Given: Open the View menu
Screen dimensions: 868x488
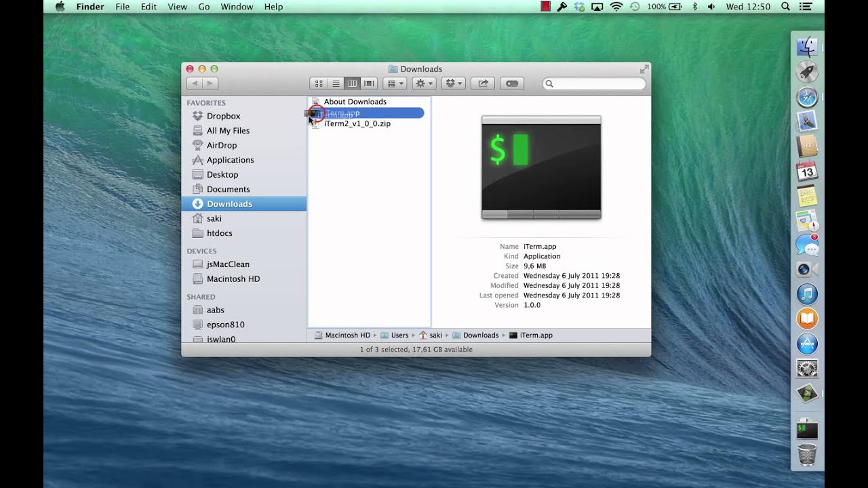Looking at the screenshot, I should 178,7.
